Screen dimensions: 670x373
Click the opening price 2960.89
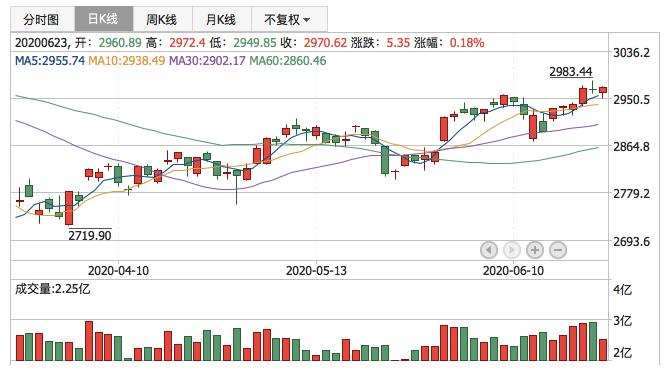pyautogui.click(x=120, y=43)
